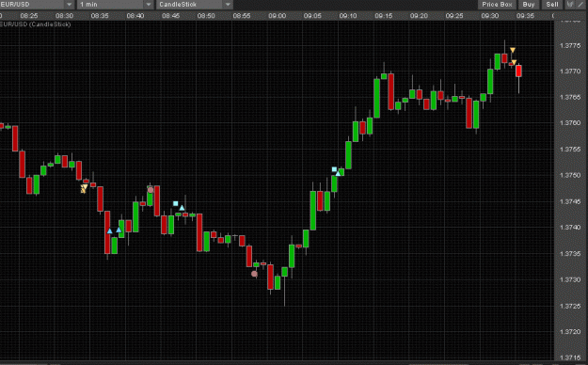The width and height of the screenshot is (588, 365).
Task: Select the pink circle marker near 08:57 low
Action: point(254,274)
